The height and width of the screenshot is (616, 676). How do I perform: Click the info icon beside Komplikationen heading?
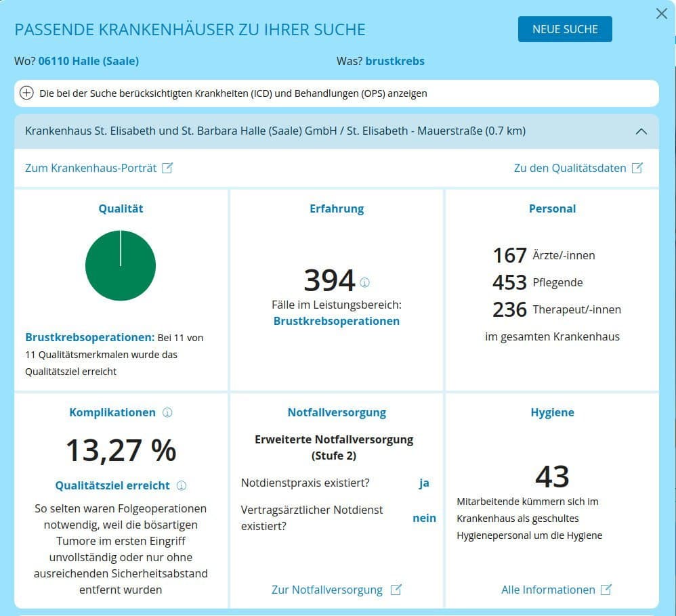coord(167,412)
